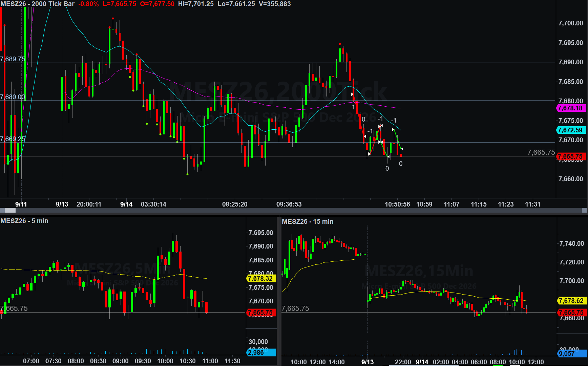Click the 'MESZ26 - 15 min' chart title

coord(308,222)
